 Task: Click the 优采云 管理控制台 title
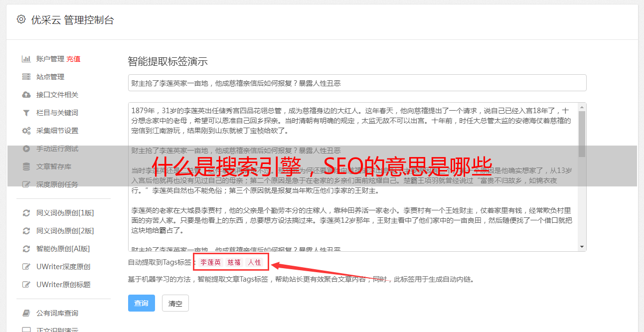(72, 20)
